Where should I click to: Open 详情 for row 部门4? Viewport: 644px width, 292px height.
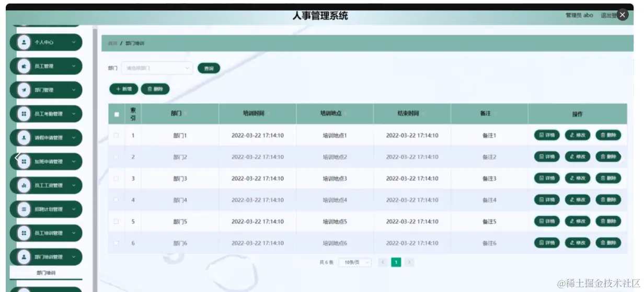pyautogui.click(x=547, y=199)
